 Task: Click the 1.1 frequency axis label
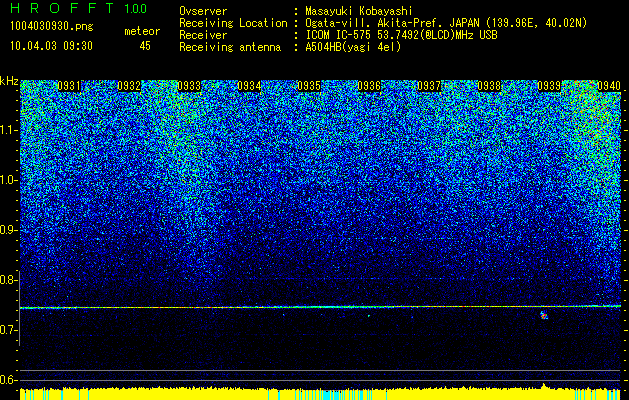coord(9,130)
